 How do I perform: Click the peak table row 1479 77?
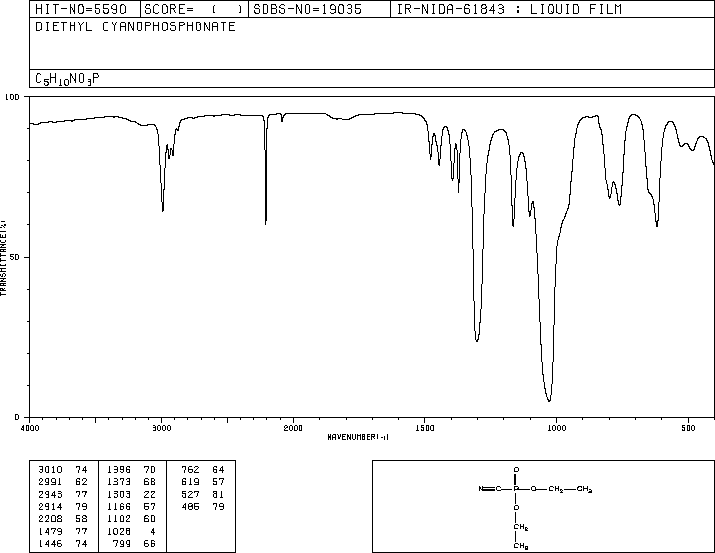click(63, 531)
